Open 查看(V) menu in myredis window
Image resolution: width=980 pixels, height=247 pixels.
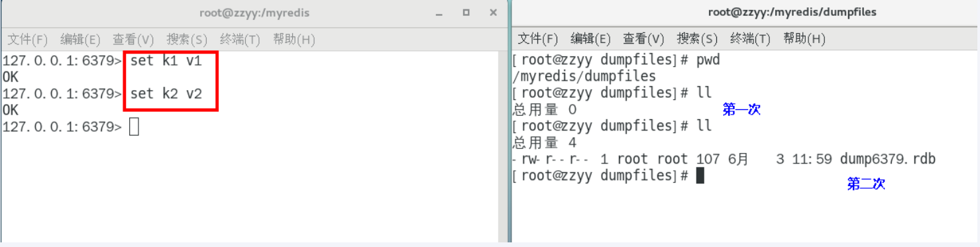point(133,40)
